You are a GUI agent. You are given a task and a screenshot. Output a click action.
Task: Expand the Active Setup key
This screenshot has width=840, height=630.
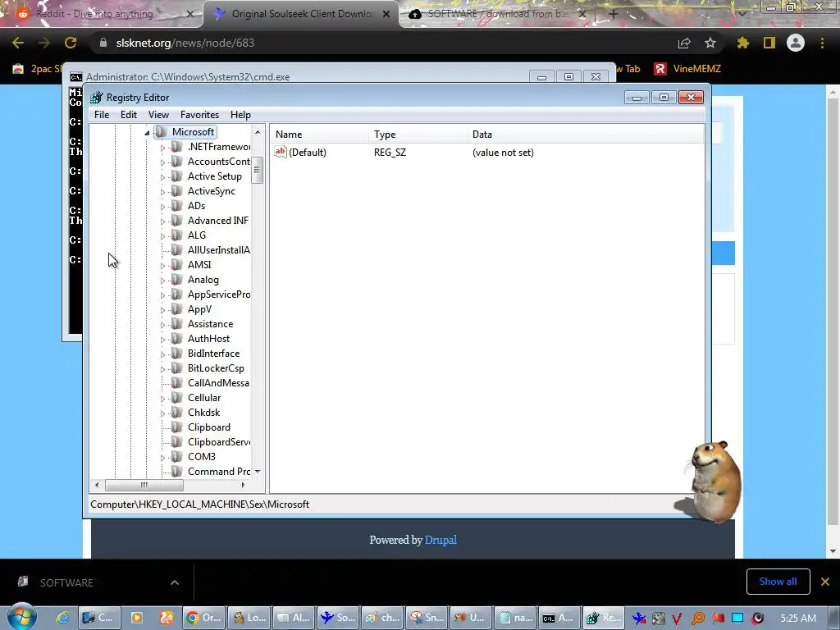tap(163, 177)
